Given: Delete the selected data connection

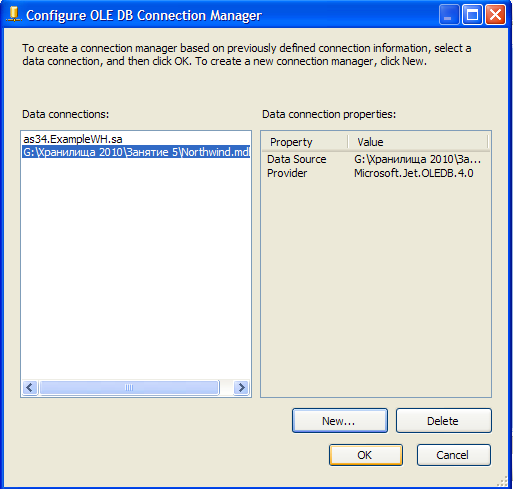Looking at the screenshot, I should (444, 421).
